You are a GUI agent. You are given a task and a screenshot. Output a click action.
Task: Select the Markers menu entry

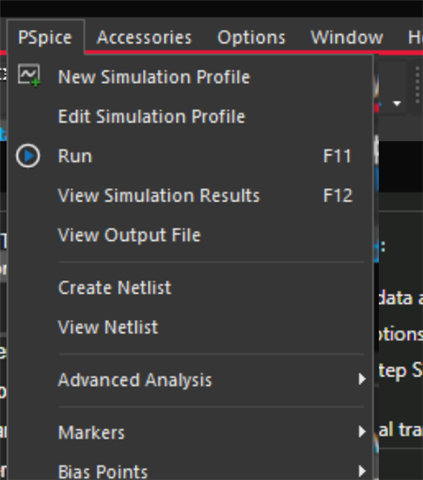click(190, 432)
